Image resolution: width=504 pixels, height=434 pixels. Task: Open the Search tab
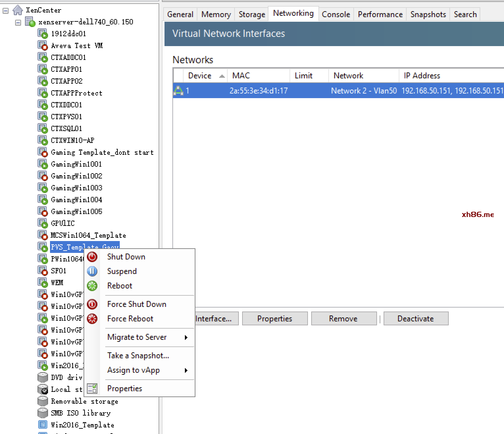[x=465, y=14]
